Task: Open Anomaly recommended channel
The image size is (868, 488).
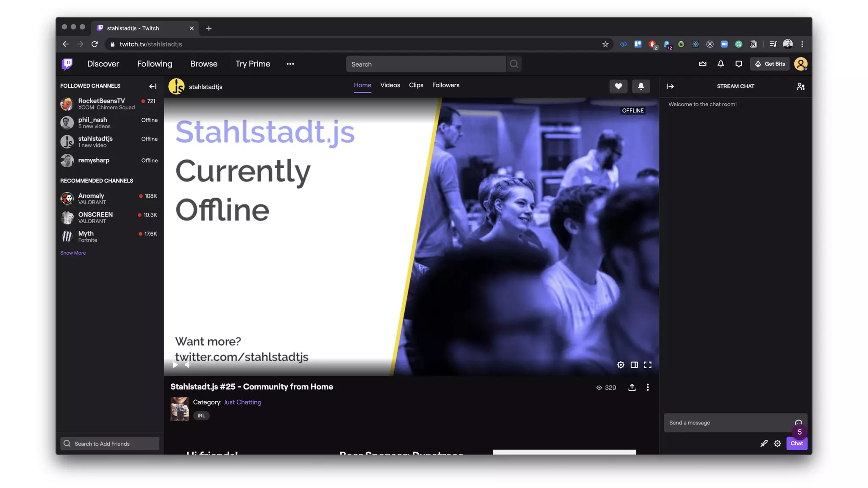Action: point(109,199)
